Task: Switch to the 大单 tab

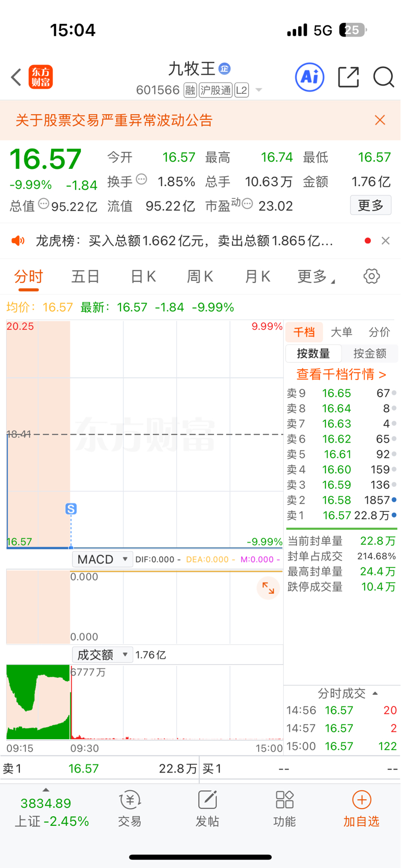Action: point(342,332)
